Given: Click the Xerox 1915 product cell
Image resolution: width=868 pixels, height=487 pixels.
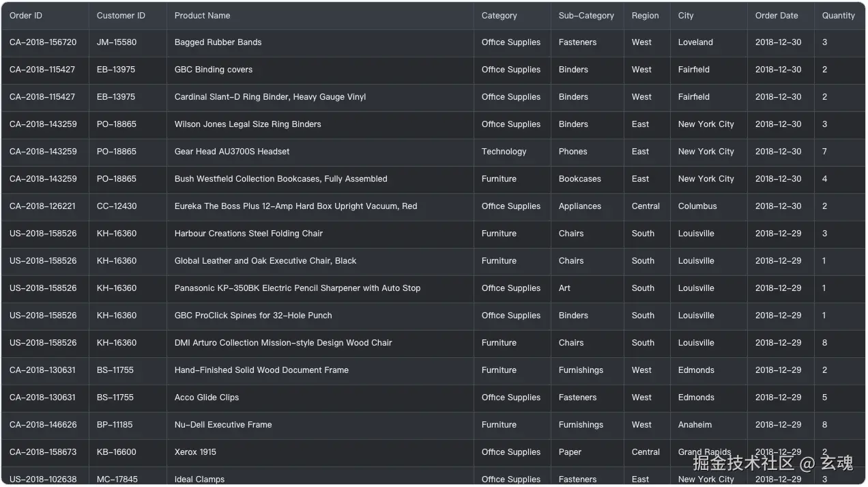Looking at the screenshot, I should pos(195,452).
